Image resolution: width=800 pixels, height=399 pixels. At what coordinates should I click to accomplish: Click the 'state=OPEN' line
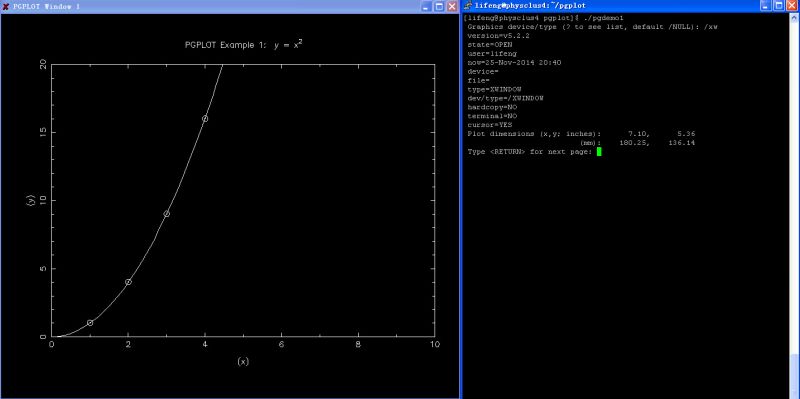[490, 44]
